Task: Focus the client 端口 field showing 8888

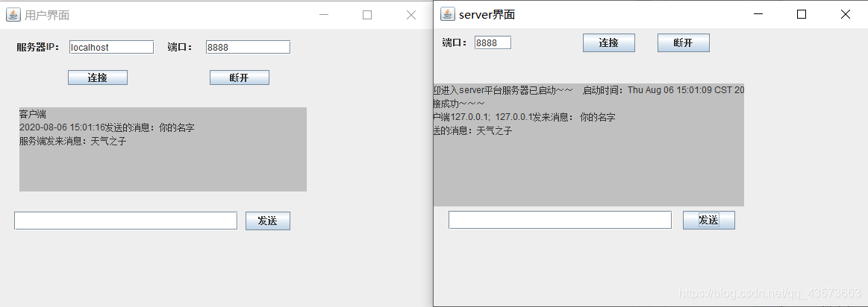Action: [x=248, y=47]
